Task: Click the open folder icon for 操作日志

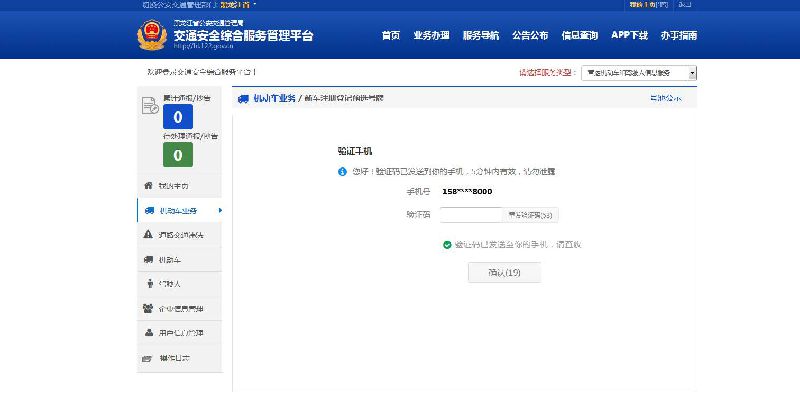Action: click(x=147, y=358)
